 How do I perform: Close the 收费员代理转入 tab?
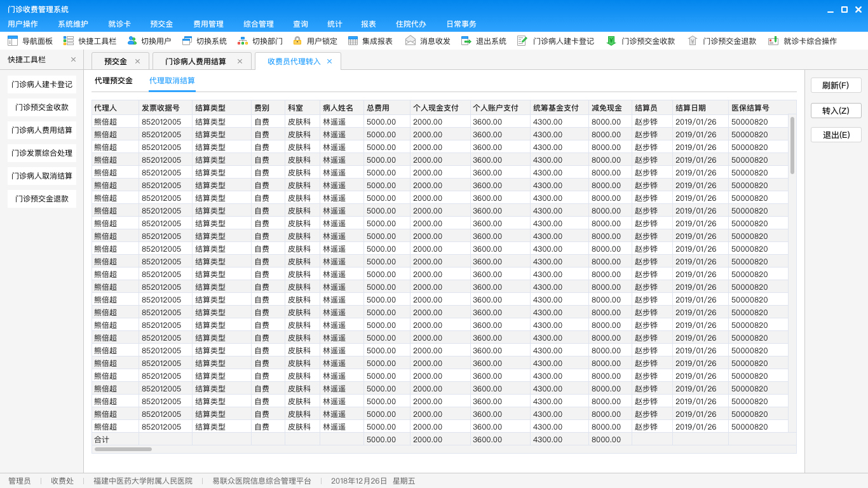[329, 62]
